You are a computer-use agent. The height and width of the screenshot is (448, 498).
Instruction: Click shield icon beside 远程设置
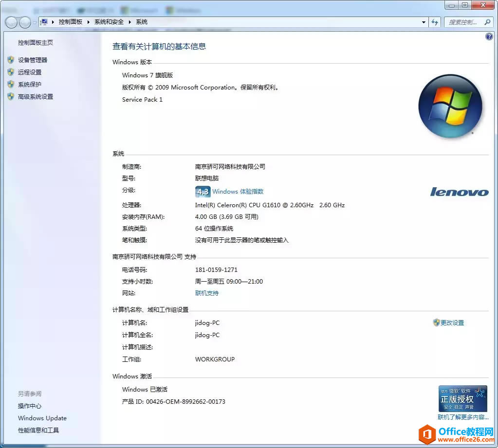click(11, 72)
